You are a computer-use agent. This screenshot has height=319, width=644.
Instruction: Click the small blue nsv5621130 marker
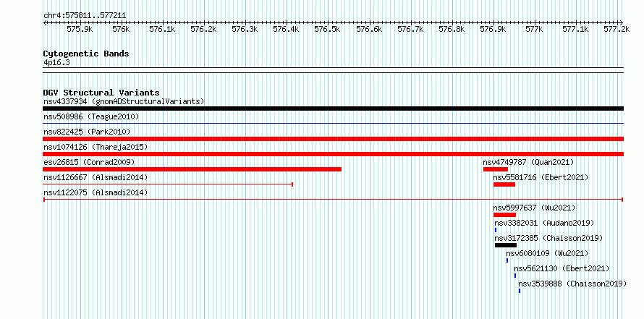pyautogui.click(x=515, y=276)
